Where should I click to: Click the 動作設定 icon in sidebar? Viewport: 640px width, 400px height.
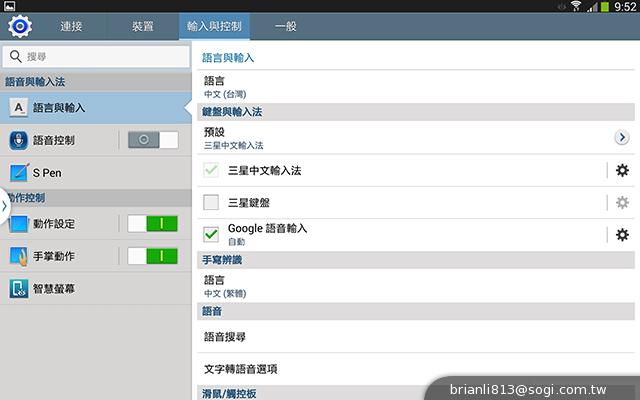coord(19,224)
